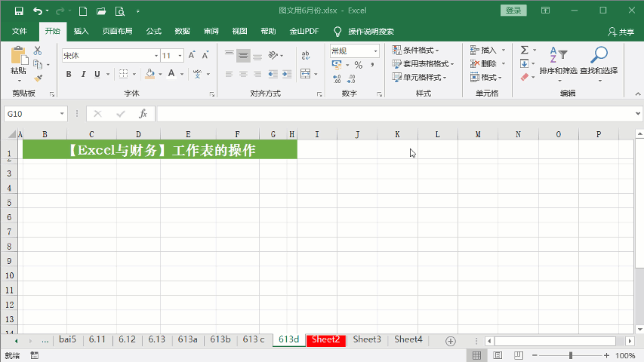Increase font size with the larger A icon
Image resolution: width=644 pixels, height=362 pixels.
click(192, 55)
